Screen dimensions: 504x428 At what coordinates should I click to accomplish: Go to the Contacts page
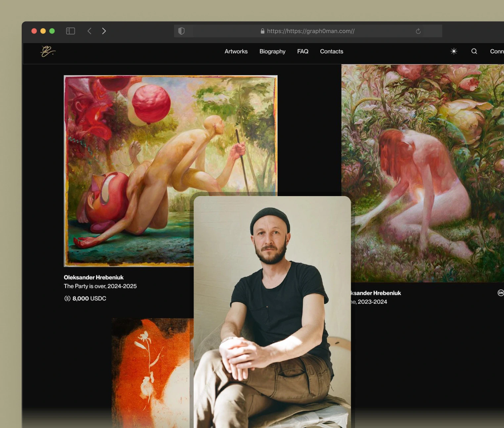pyautogui.click(x=331, y=51)
